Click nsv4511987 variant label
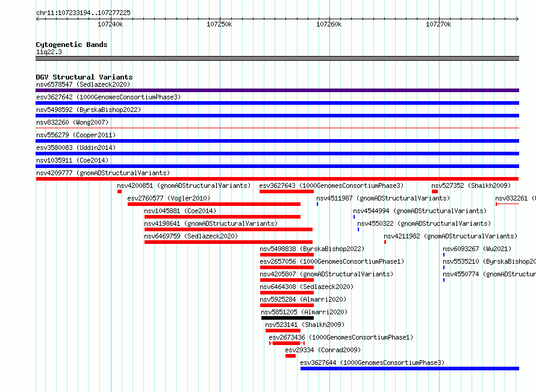 tap(383, 198)
